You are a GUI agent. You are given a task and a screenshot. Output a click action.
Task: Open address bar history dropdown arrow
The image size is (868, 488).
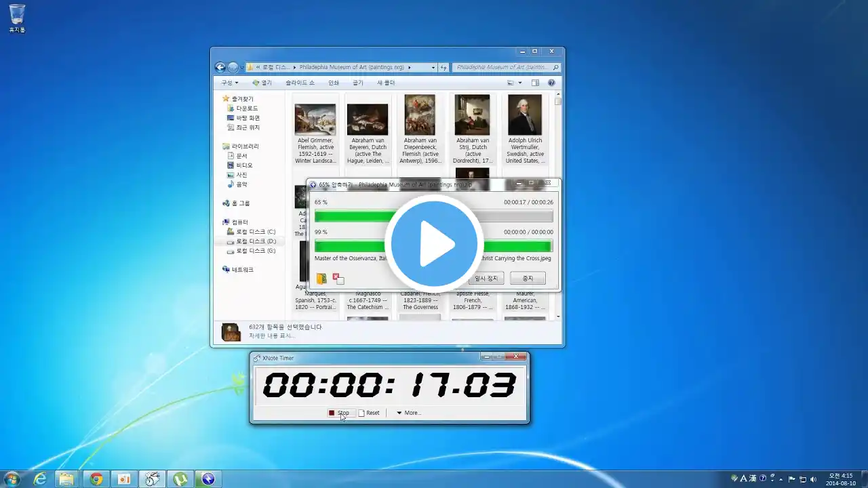(x=433, y=68)
